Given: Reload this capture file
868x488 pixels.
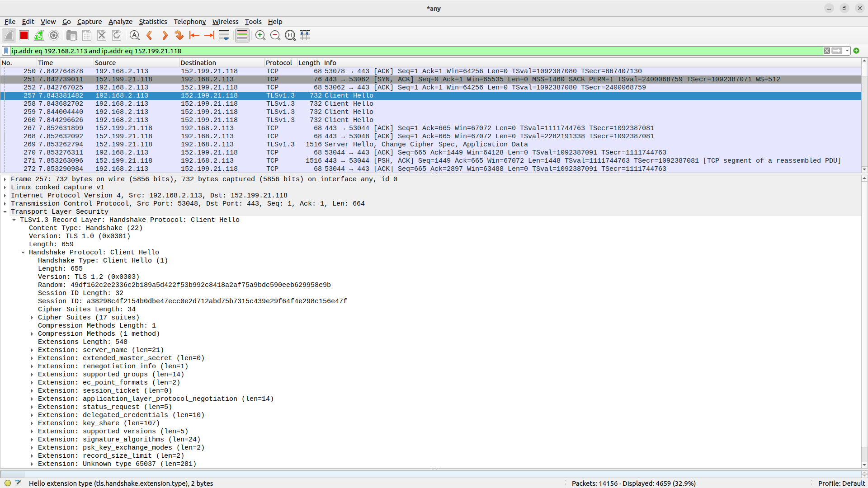Looking at the screenshot, I should (x=117, y=35).
